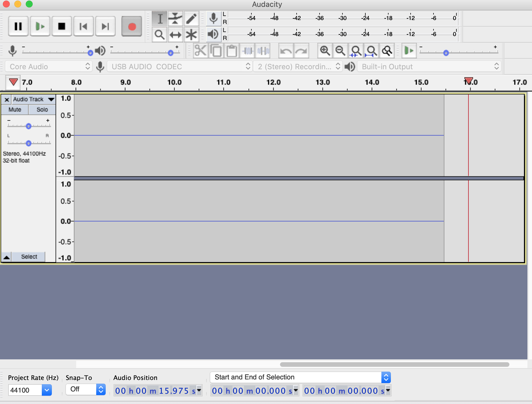Viewport: 532px width, 404px height.
Task: Click the recording meter microphone icon
Action: [213, 19]
